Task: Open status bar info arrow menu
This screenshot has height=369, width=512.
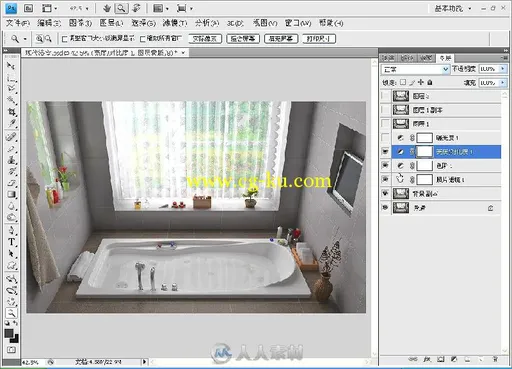Action: pyautogui.click(x=144, y=362)
